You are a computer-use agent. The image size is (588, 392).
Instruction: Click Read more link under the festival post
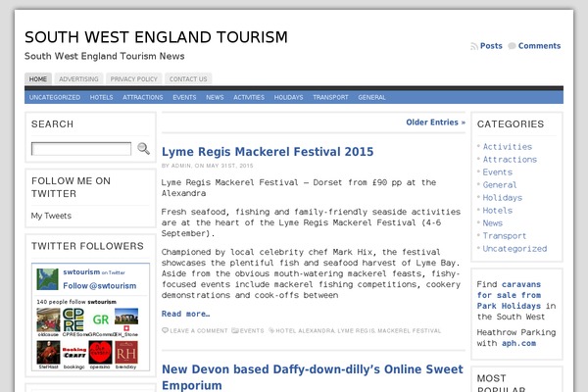point(186,314)
